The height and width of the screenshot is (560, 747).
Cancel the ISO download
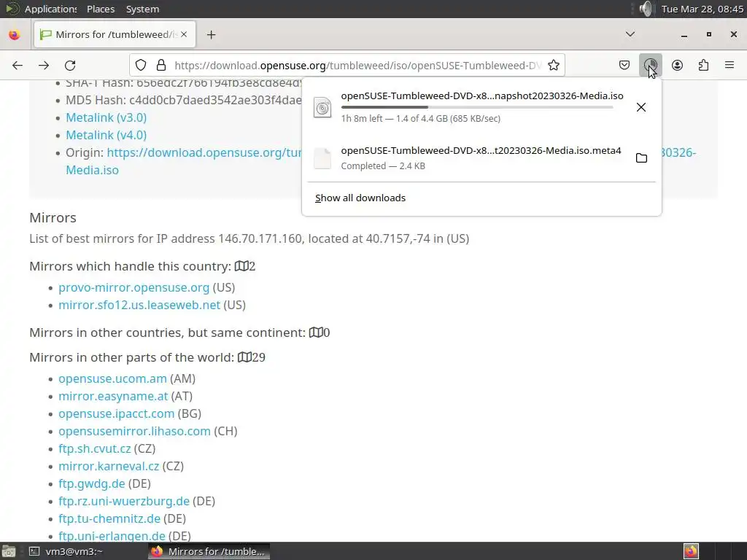641,107
